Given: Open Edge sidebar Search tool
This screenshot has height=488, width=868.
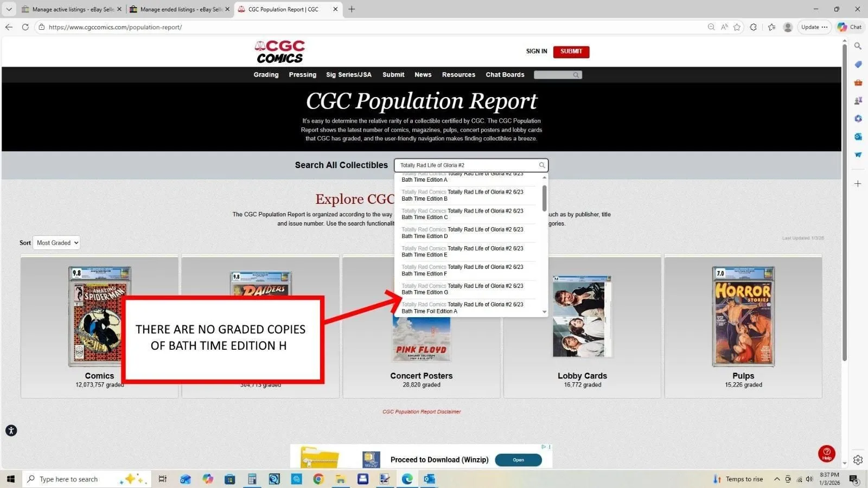Looking at the screenshot, I should tap(858, 46).
